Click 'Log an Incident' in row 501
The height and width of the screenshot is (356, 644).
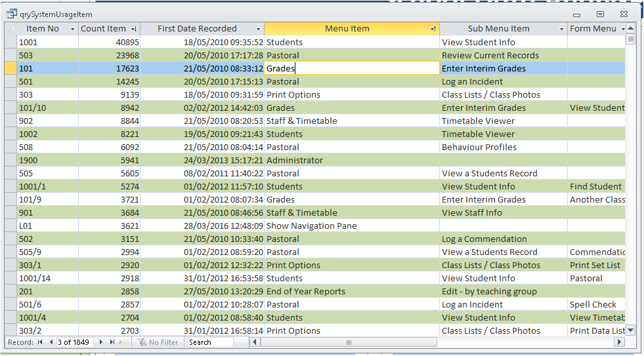point(504,81)
